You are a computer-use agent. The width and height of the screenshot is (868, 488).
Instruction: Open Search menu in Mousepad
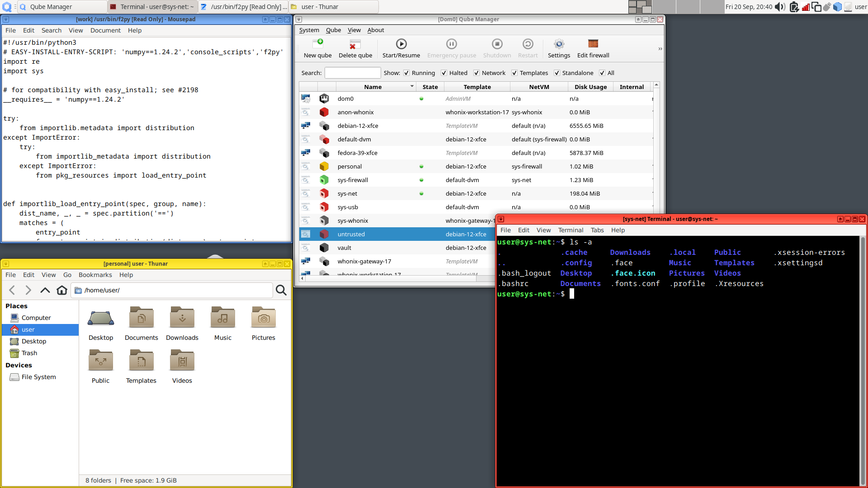pyautogui.click(x=51, y=31)
